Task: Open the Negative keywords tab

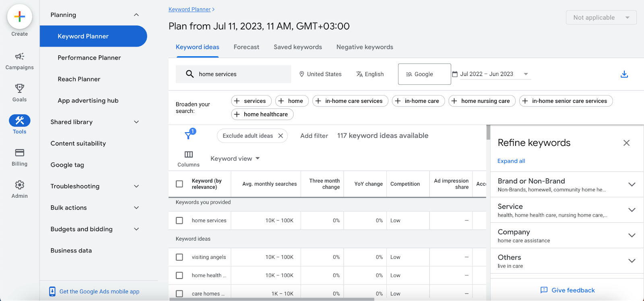Action: (x=365, y=47)
